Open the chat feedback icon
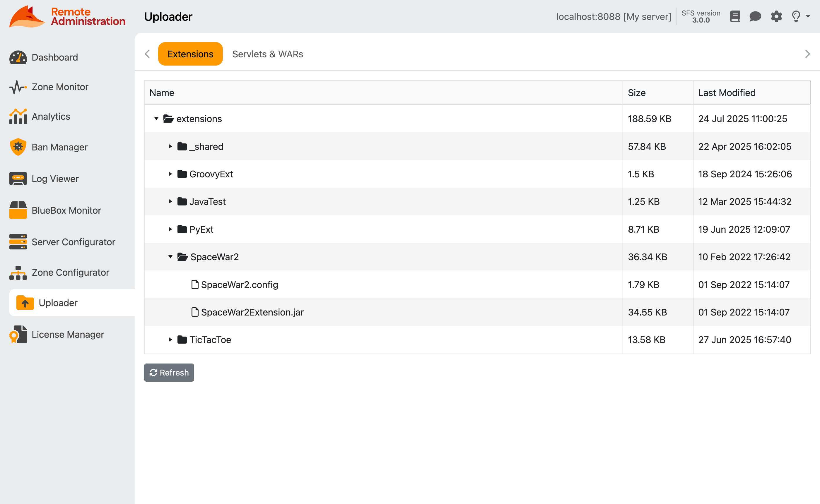 (x=756, y=16)
